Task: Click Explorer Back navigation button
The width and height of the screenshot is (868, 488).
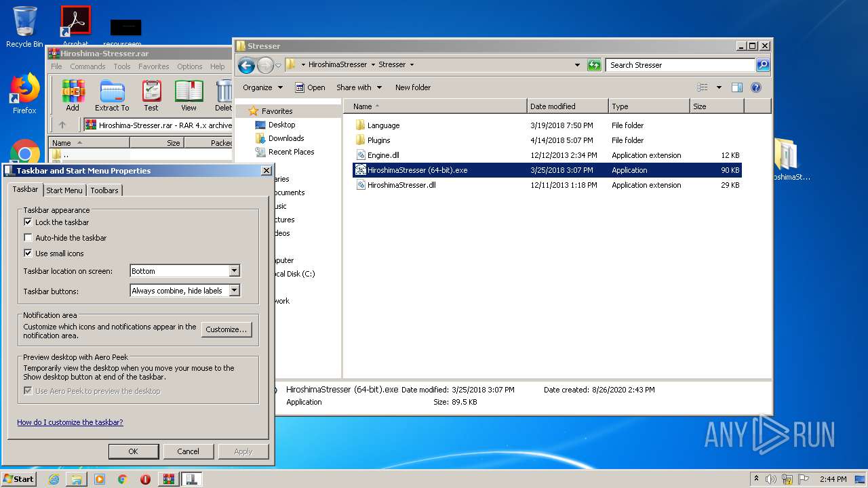Action: tap(246, 65)
